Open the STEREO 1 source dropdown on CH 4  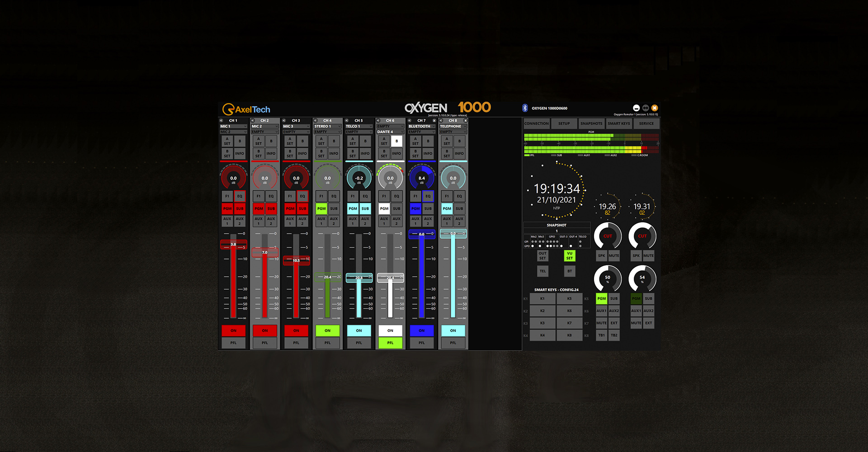point(327,127)
